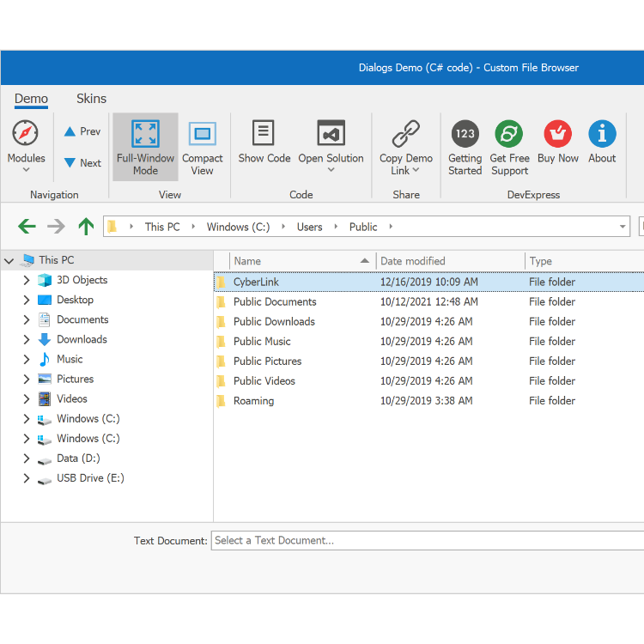This screenshot has height=644, width=644.
Task: Switch to the Skins tab
Action: point(91,99)
